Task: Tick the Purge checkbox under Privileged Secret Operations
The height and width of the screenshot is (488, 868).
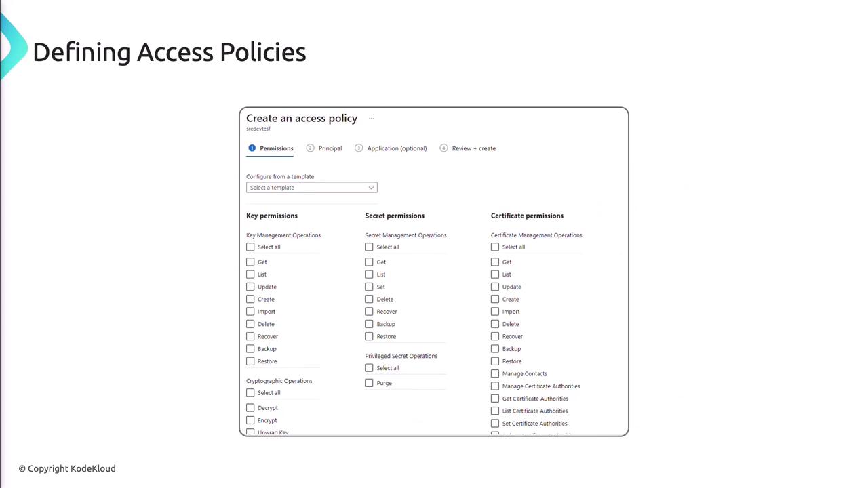Action: (x=369, y=383)
